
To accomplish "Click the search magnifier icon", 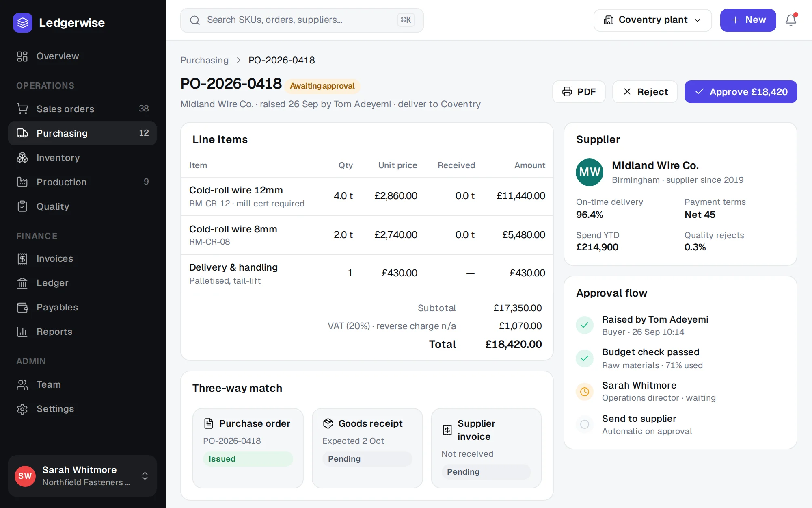I will 195,20.
